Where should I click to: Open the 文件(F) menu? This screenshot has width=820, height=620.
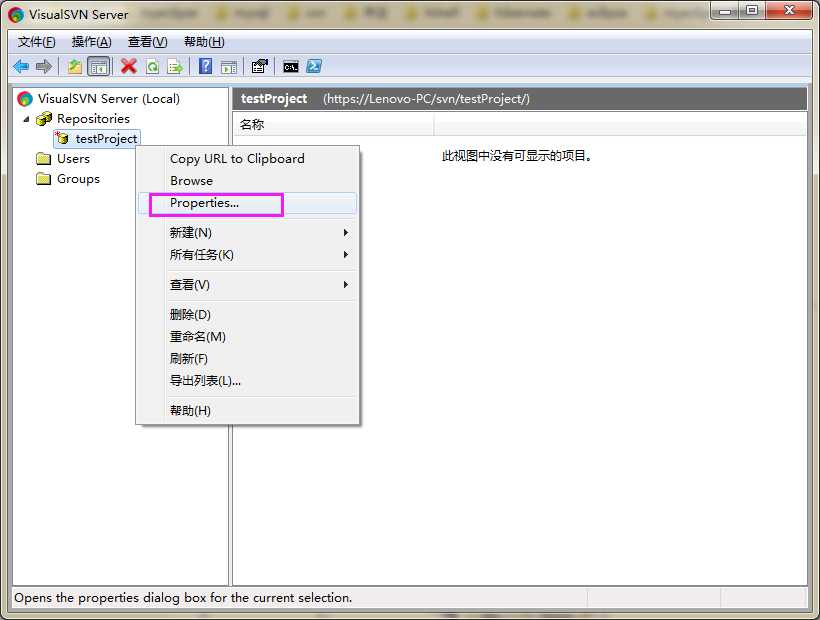37,42
